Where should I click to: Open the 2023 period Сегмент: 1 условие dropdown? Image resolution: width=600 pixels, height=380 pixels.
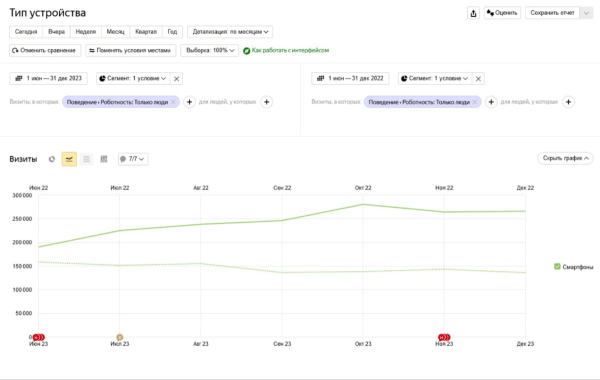pos(133,78)
